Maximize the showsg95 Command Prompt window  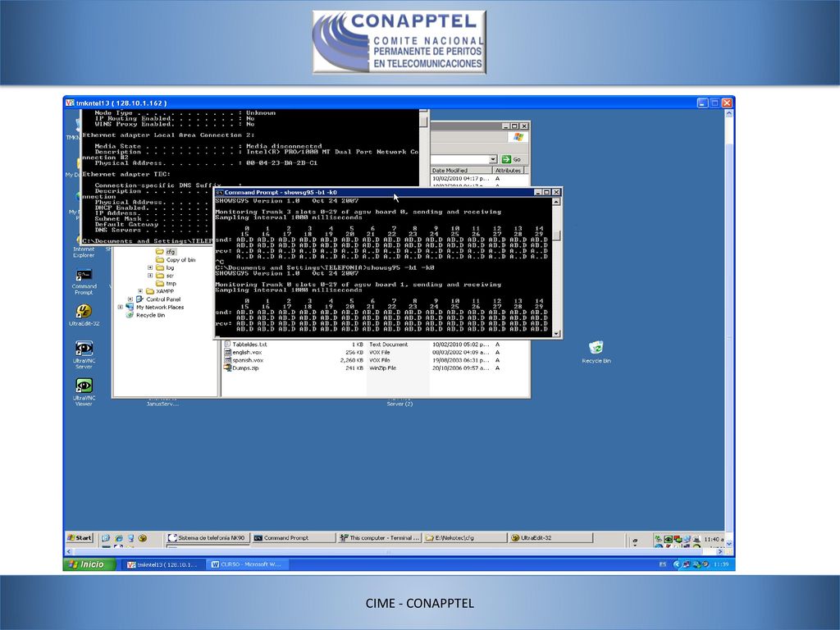546,192
